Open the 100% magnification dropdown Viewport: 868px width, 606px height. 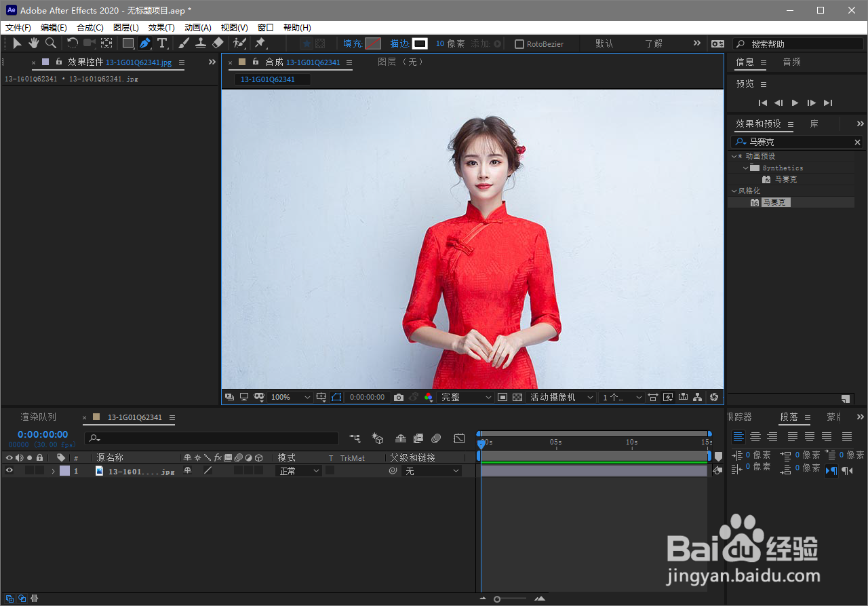(291, 397)
